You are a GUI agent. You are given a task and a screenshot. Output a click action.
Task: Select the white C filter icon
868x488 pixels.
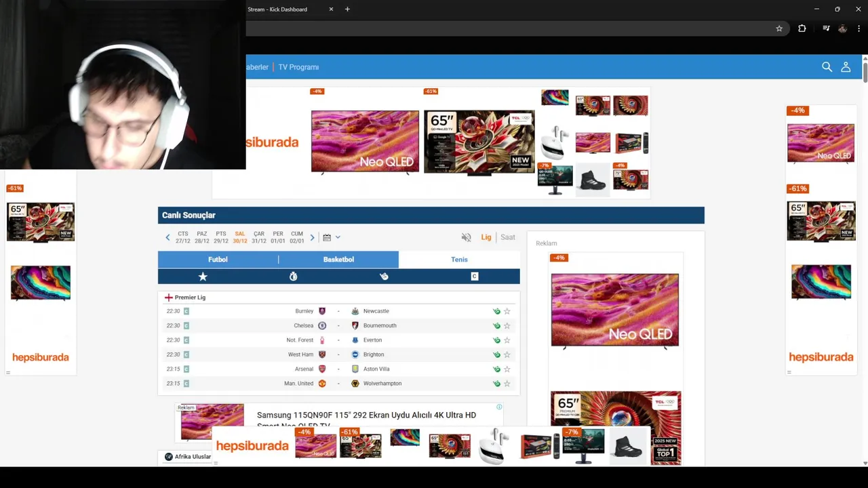(474, 277)
